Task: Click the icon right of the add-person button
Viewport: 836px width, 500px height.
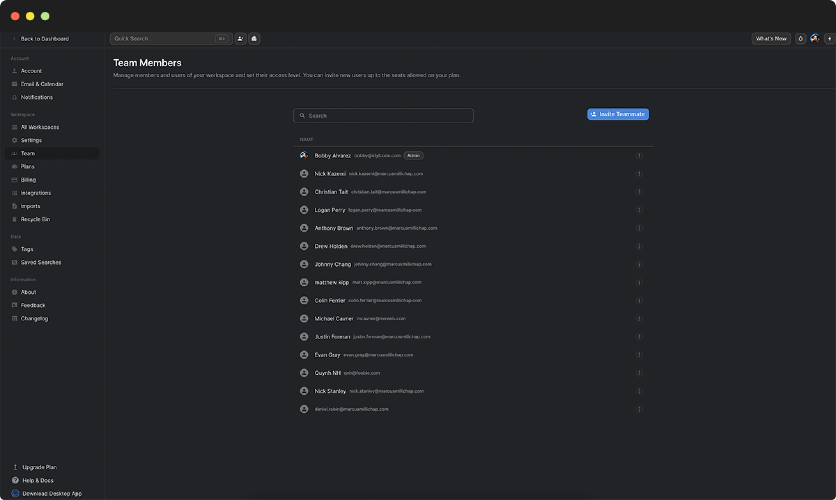Action: pos(254,39)
